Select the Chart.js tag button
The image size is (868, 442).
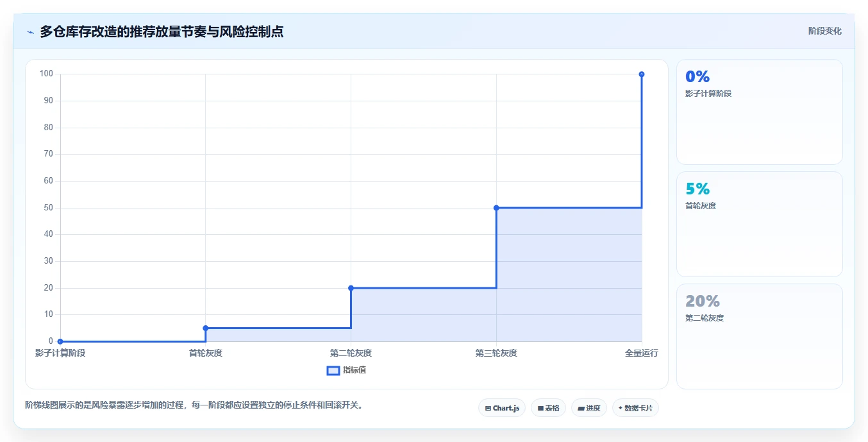coord(502,408)
